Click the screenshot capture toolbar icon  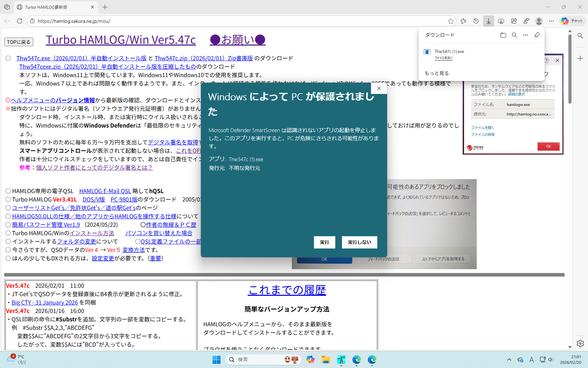501,21
